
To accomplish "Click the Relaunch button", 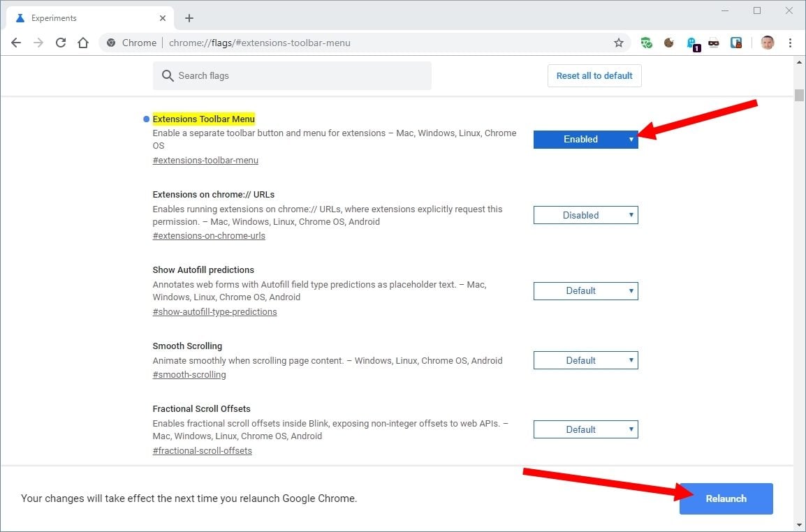I will click(x=726, y=498).
